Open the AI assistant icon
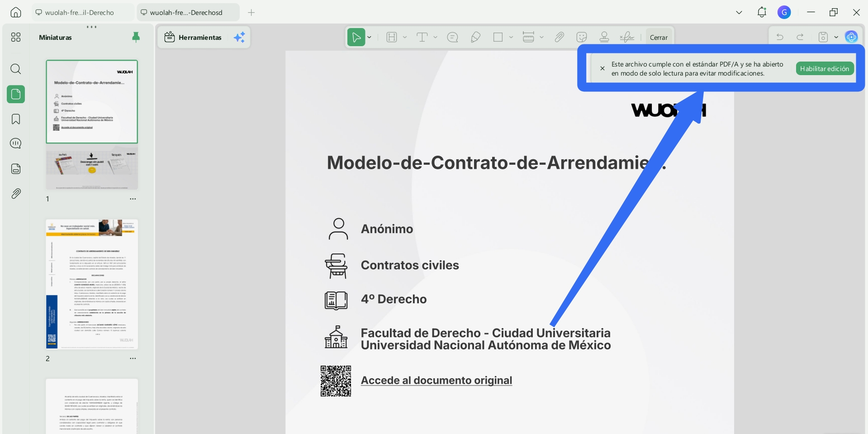This screenshot has width=868, height=434. pos(851,37)
